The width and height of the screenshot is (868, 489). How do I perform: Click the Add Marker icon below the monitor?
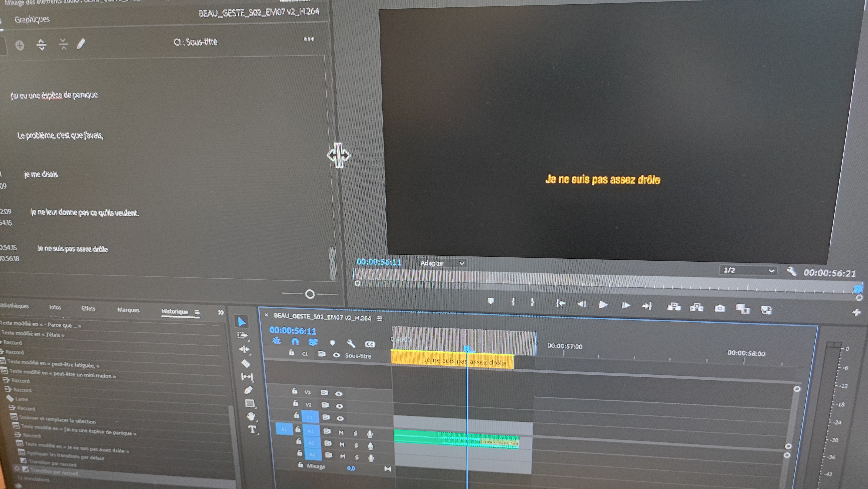[x=491, y=301]
